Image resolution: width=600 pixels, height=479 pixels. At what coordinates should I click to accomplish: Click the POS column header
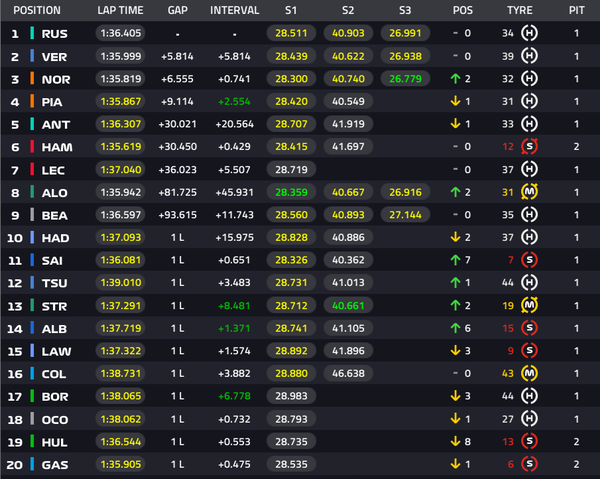pos(463,10)
